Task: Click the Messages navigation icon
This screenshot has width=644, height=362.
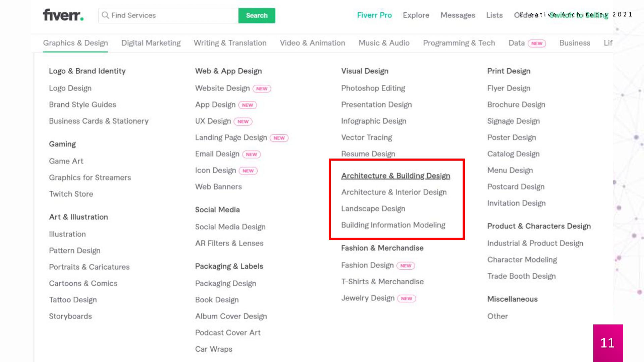Action: (458, 15)
